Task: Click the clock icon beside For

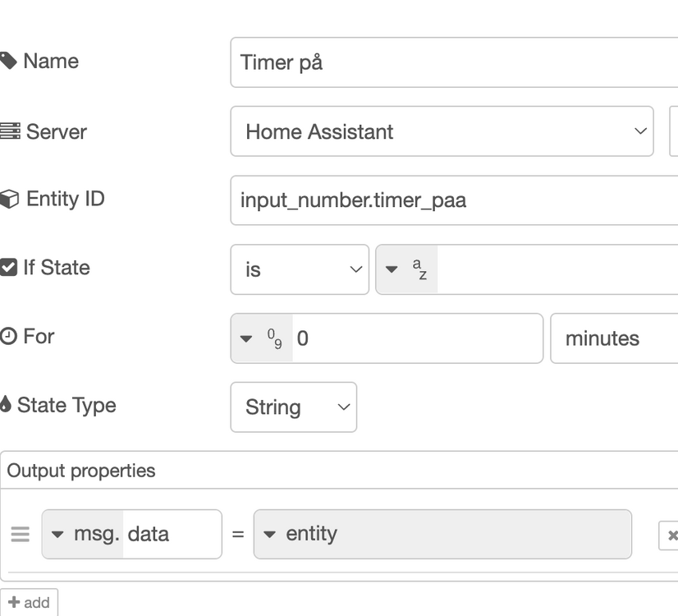Action: [8, 337]
